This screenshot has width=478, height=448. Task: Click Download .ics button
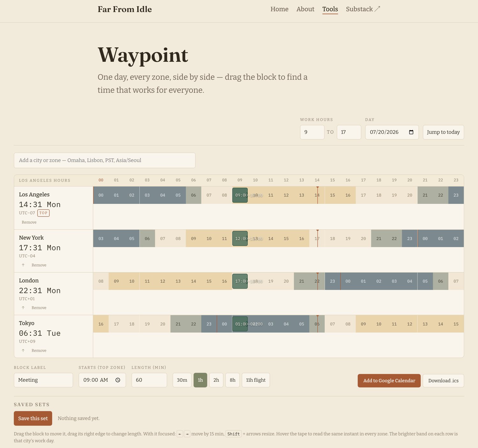tap(443, 380)
